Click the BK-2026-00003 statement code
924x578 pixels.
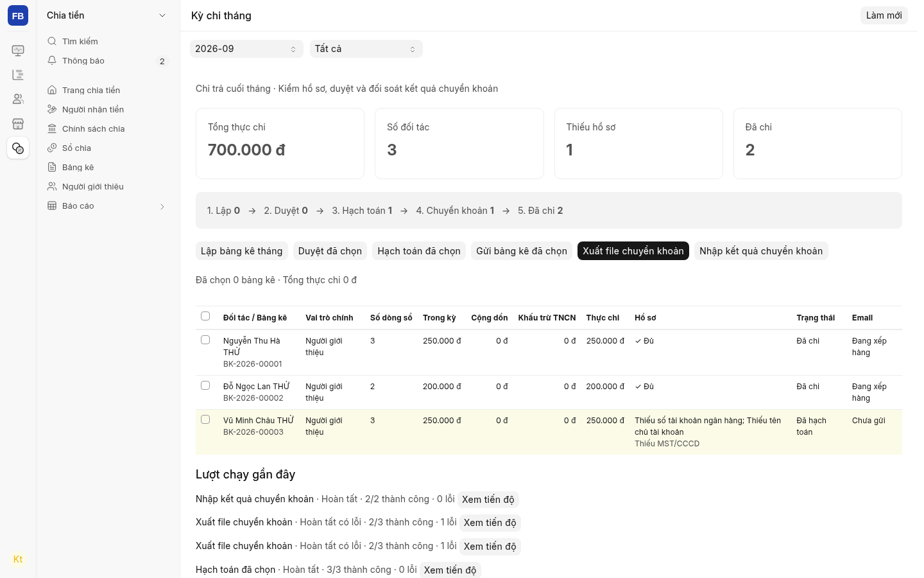tap(253, 432)
